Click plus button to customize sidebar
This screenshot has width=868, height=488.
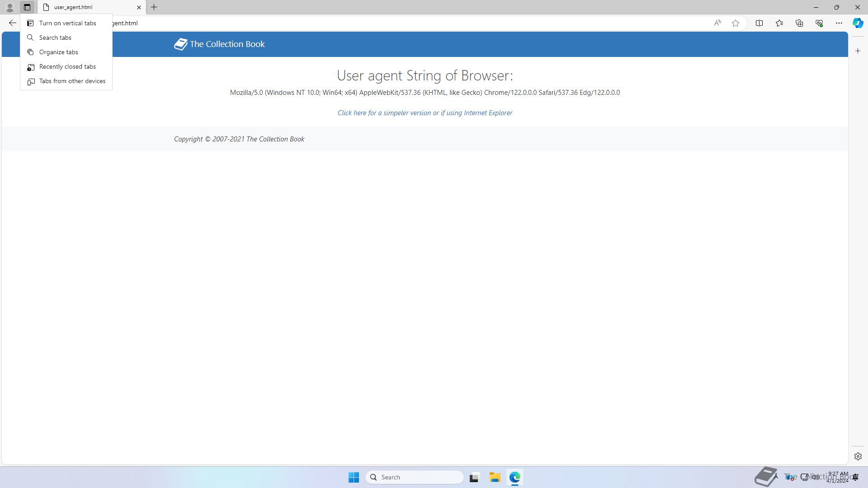[x=858, y=51]
